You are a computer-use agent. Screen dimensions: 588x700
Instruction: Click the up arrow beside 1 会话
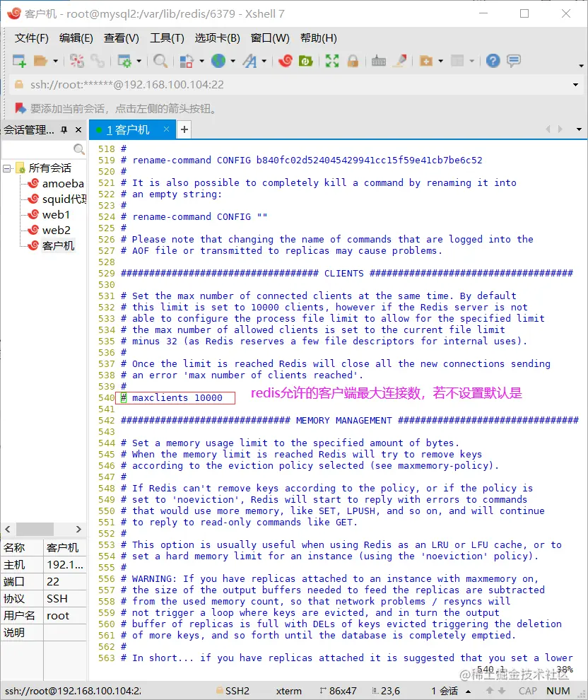(469, 692)
